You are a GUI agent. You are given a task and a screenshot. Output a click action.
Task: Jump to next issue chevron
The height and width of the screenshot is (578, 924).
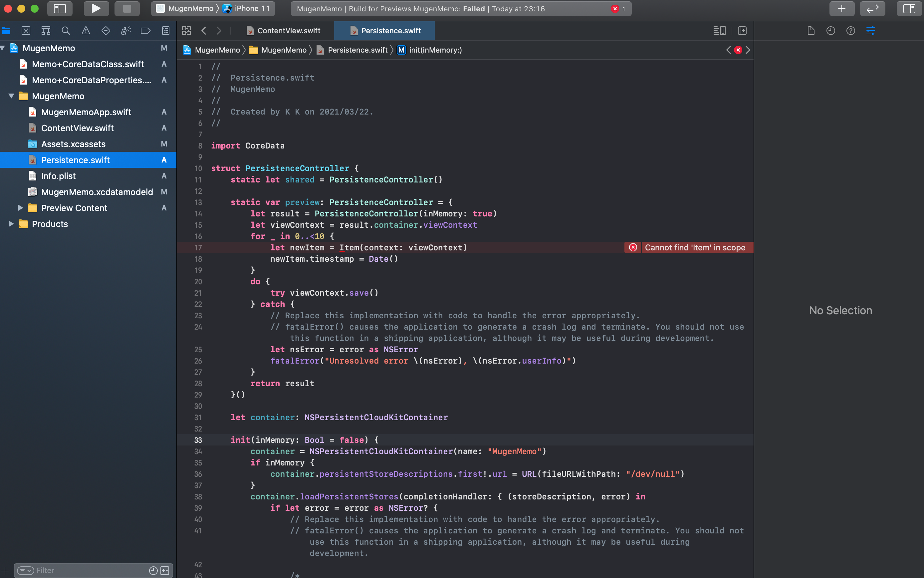pos(748,50)
